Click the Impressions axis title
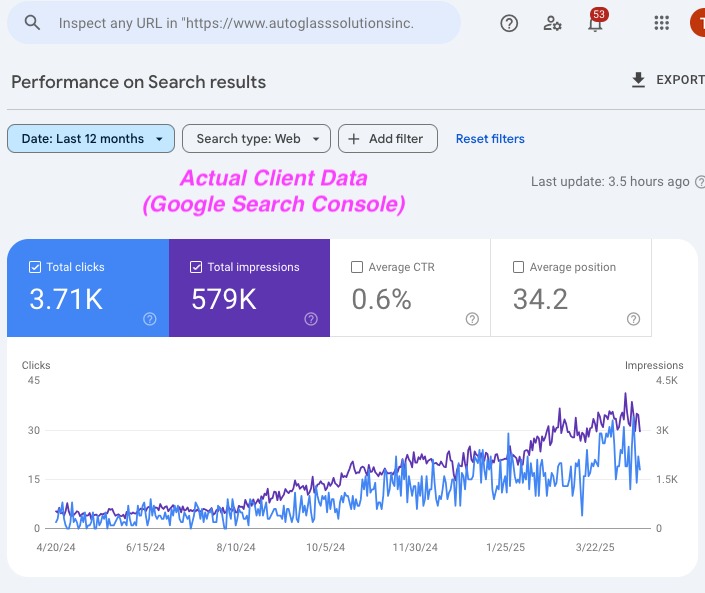The height and width of the screenshot is (593, 705). coord(654,366)
